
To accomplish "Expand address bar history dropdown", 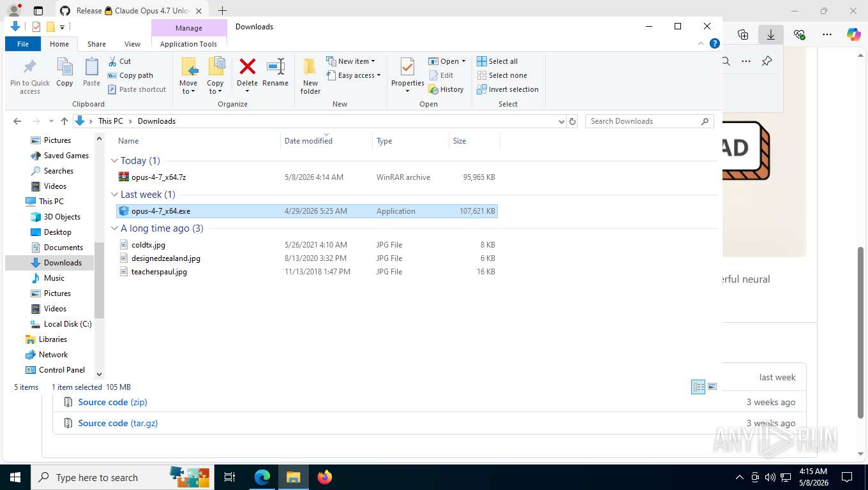I will pyautogui.click(x=561, y=121).
